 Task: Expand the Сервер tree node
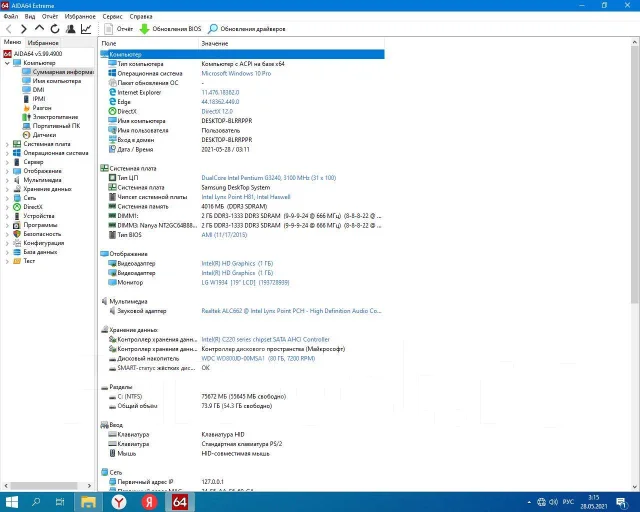coord(7,162)
